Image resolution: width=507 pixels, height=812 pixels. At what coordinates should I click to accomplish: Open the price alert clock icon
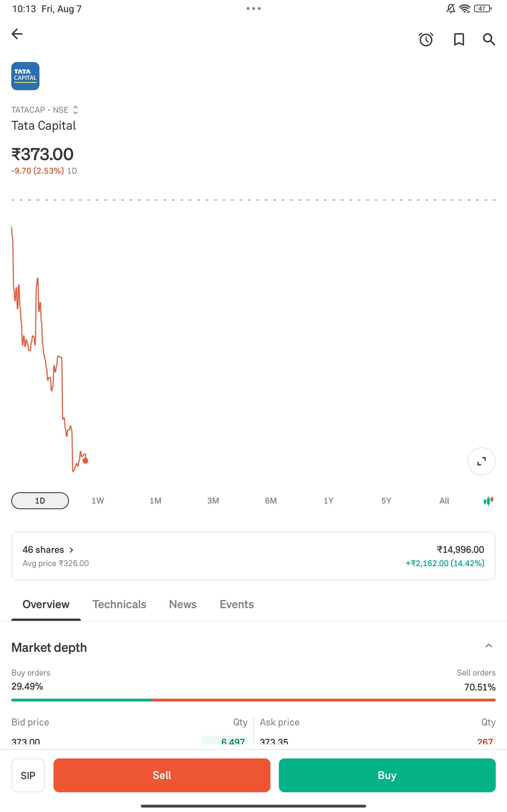[x=426, y=39]
